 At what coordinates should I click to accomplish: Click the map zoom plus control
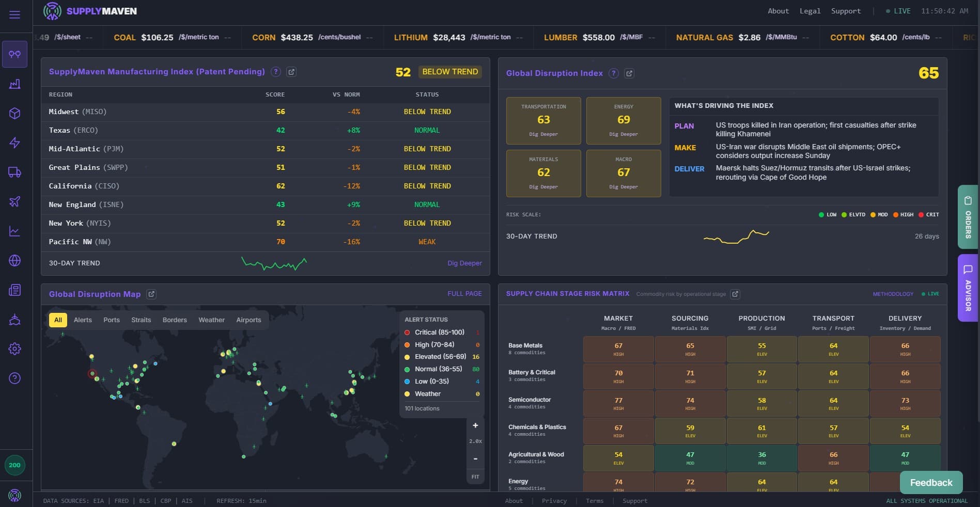pyautogui.click(x=475, y=425)
